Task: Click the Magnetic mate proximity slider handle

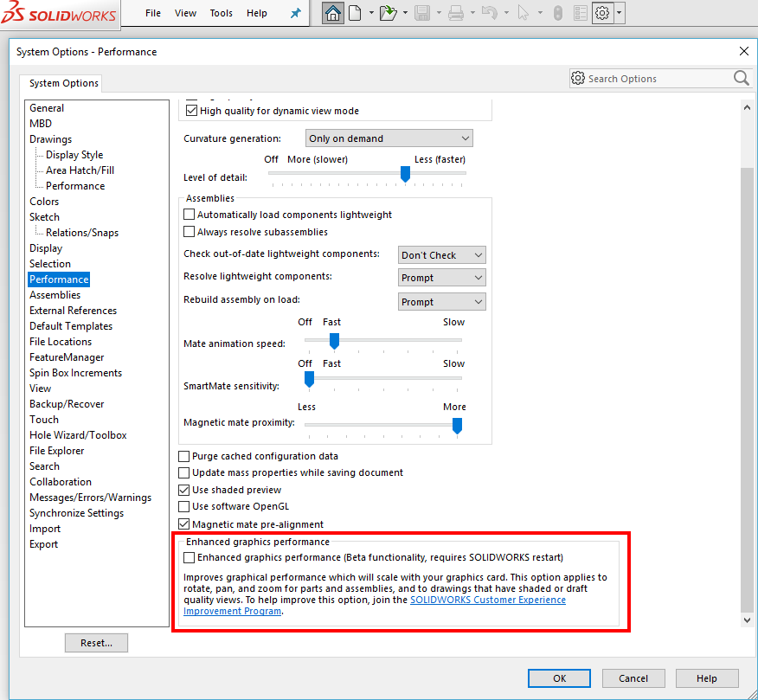Action: click(x=457, y=426)
